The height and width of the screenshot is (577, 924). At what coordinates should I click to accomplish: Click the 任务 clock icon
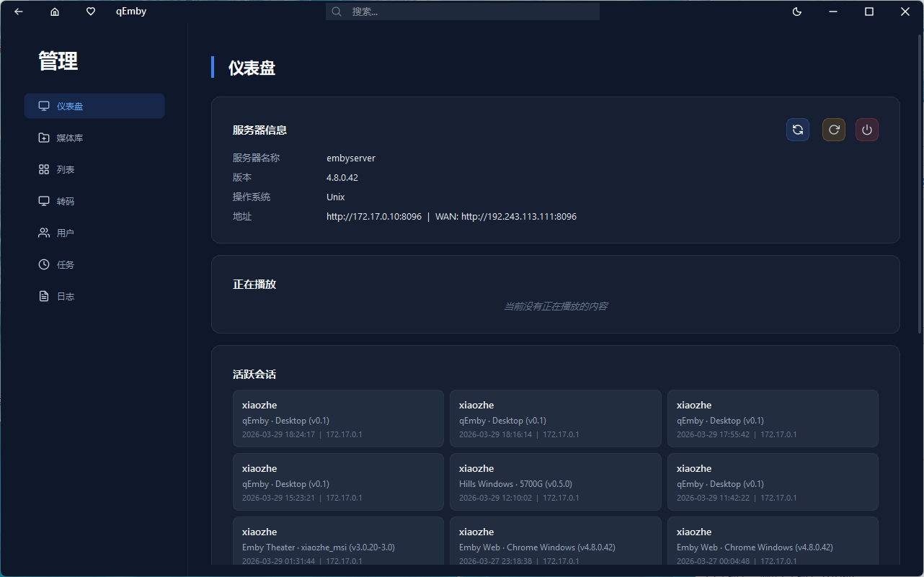[44, 264]
